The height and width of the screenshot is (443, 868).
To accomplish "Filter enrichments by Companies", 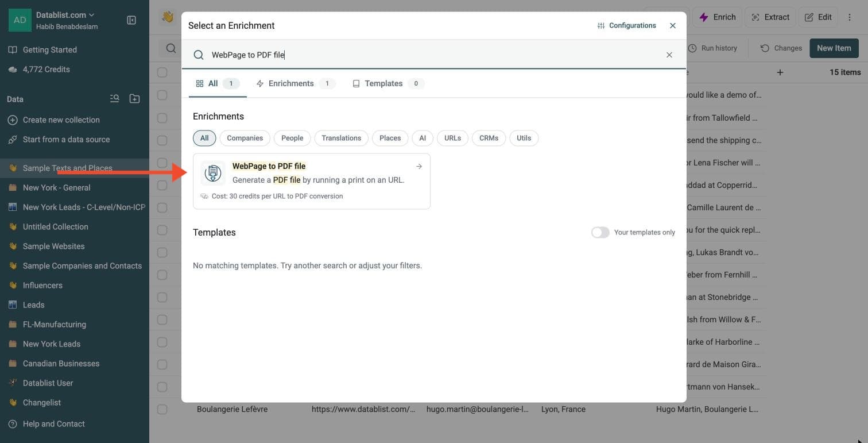I will click(x=245, y=138).
